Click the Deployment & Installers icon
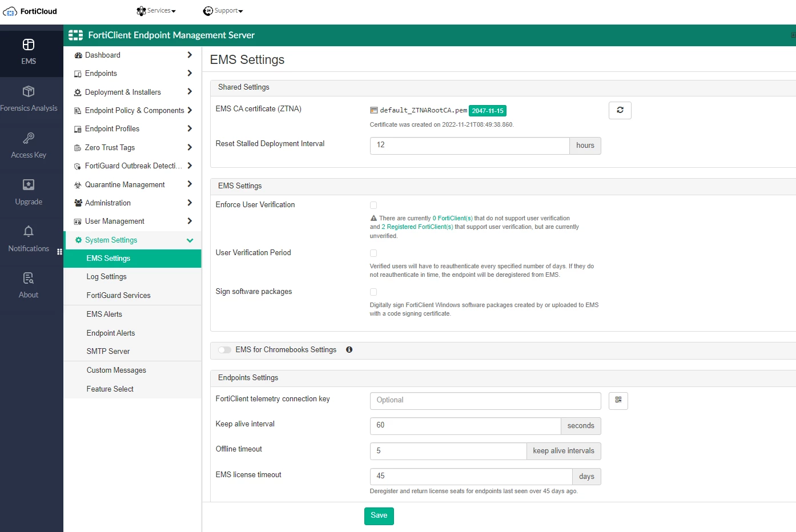The width and height of the screenshot is (796, 532). point(78,92)
